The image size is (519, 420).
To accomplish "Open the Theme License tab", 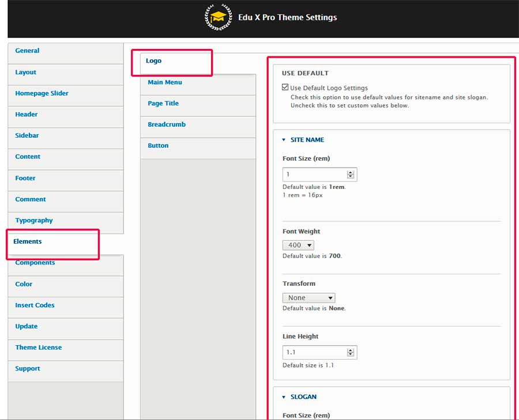I will [x=38, y=347].
